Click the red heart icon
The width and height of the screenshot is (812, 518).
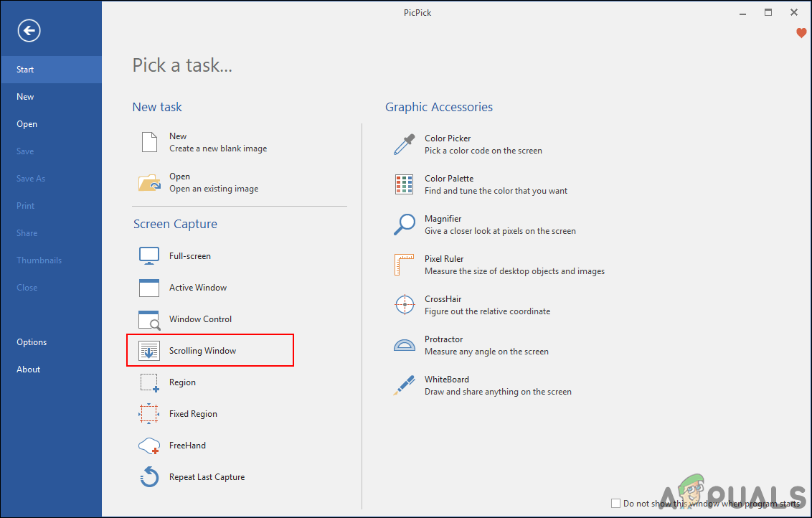click(801, 33)
